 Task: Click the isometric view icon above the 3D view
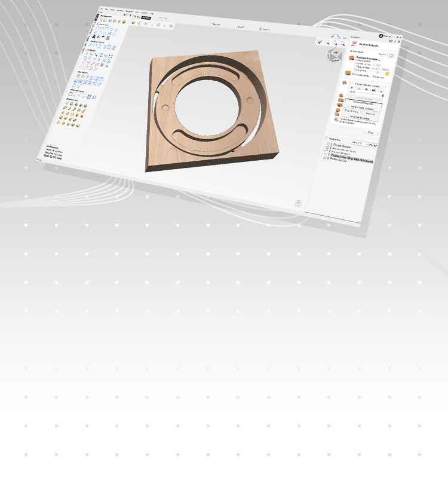[320, 41]
